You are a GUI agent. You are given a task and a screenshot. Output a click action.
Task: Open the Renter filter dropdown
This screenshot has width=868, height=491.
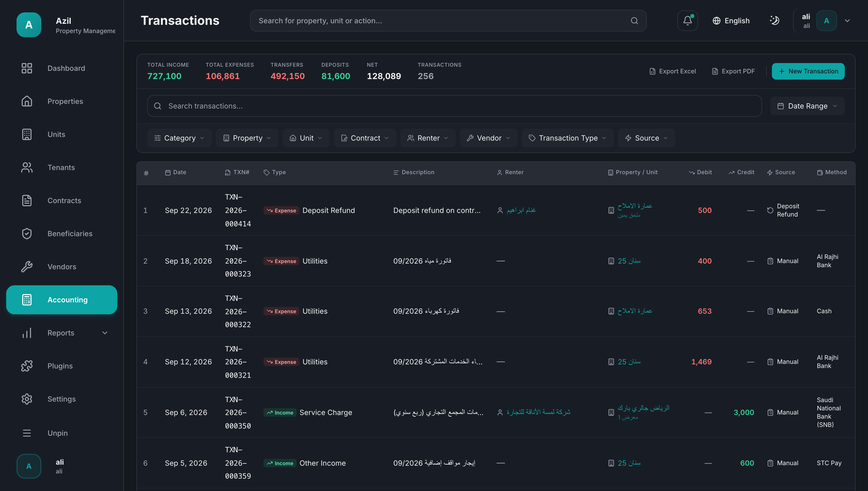[x=428, y=138]
